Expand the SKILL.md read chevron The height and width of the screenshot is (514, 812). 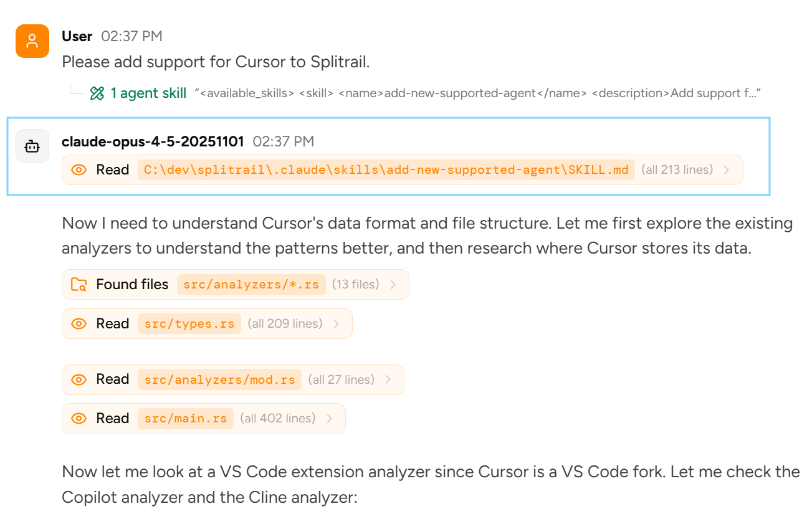click(x=727, y=170)
